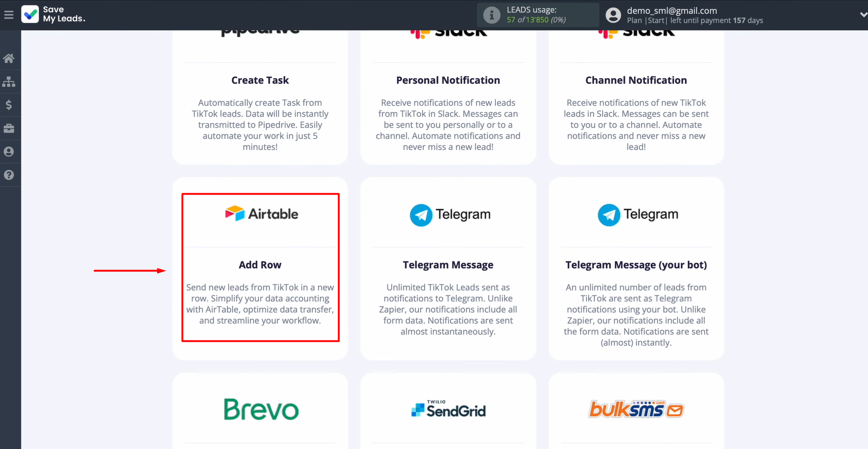Expand the account dropdown chevron
The width and height of the screenshot is (868, 449).
point(862,15)
